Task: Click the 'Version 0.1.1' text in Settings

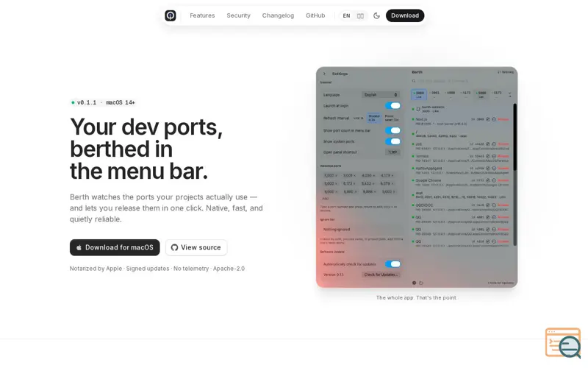Action: point(334,275)
